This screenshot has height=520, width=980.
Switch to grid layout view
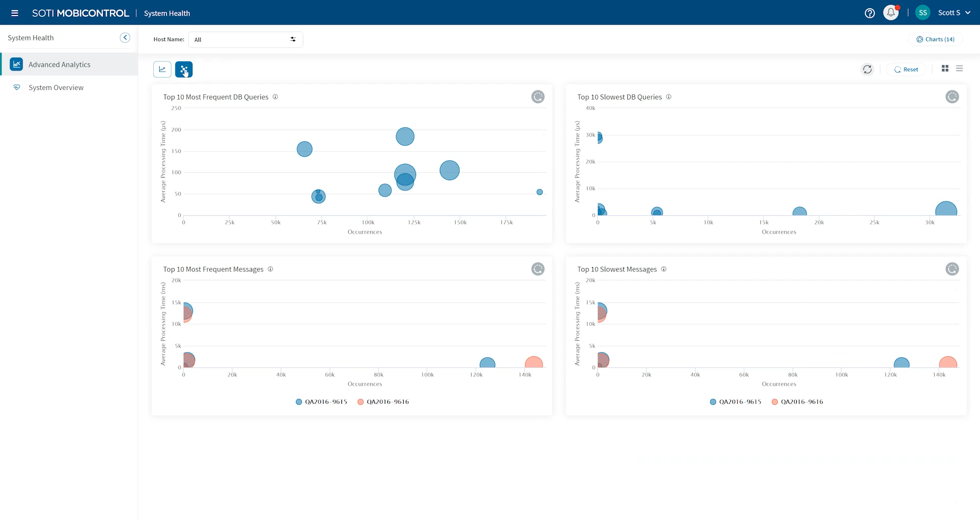coord(945,68)
